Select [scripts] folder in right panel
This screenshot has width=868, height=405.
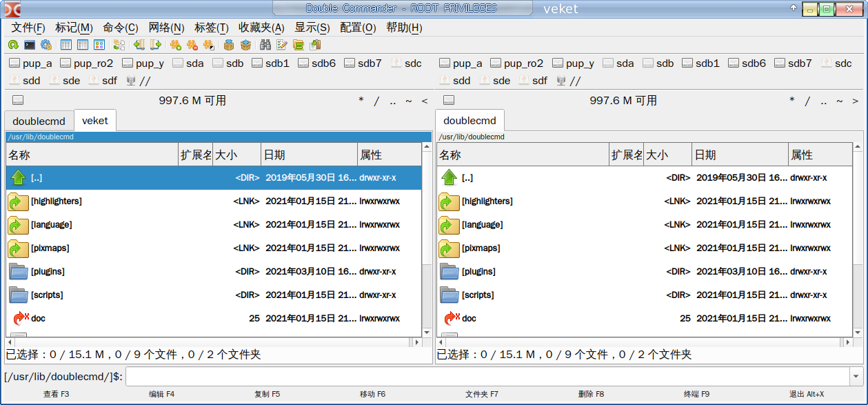[x=645, y=295]
